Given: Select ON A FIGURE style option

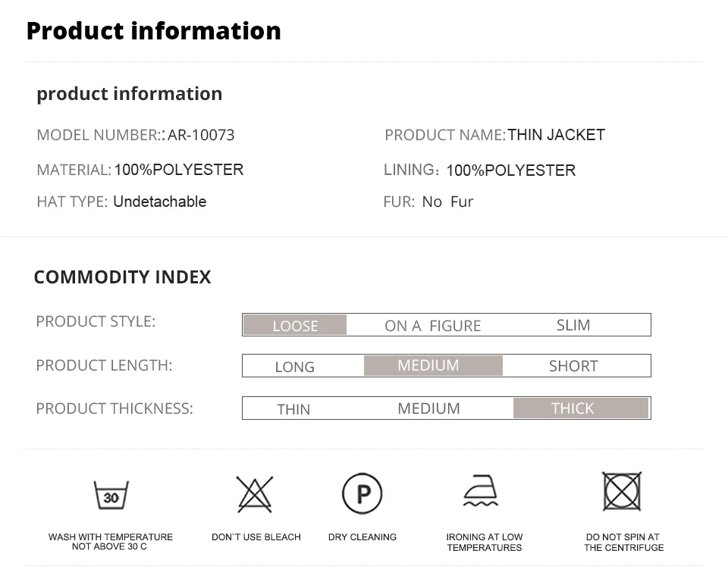Looking at the screenshot, I should tap(433, 326).
